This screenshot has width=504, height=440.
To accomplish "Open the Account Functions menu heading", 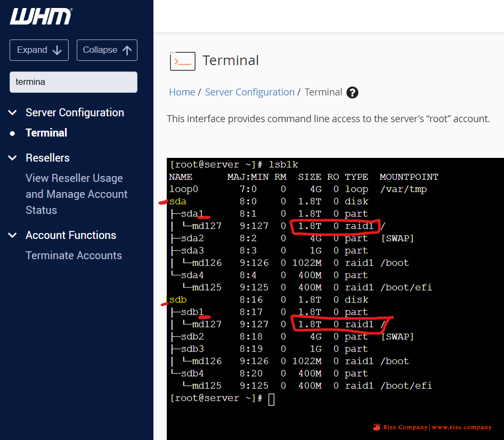I will point(71,235).
